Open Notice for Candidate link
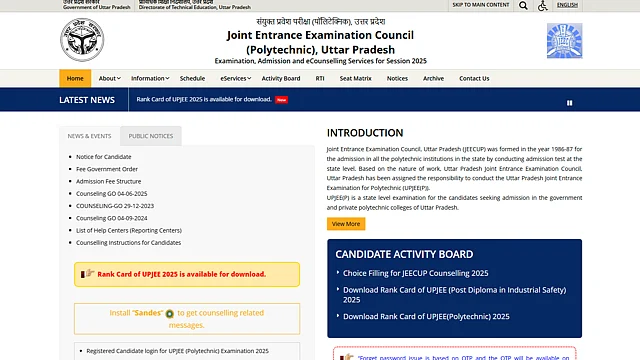Viewport: 640px width, 360px height. [x=104, y=157]
